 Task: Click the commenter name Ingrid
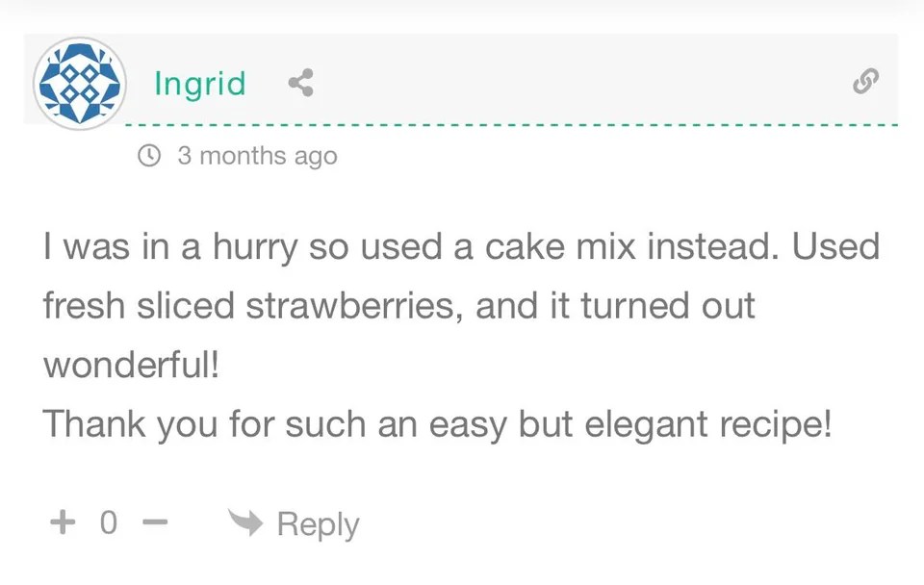click(x=200, y=83)
